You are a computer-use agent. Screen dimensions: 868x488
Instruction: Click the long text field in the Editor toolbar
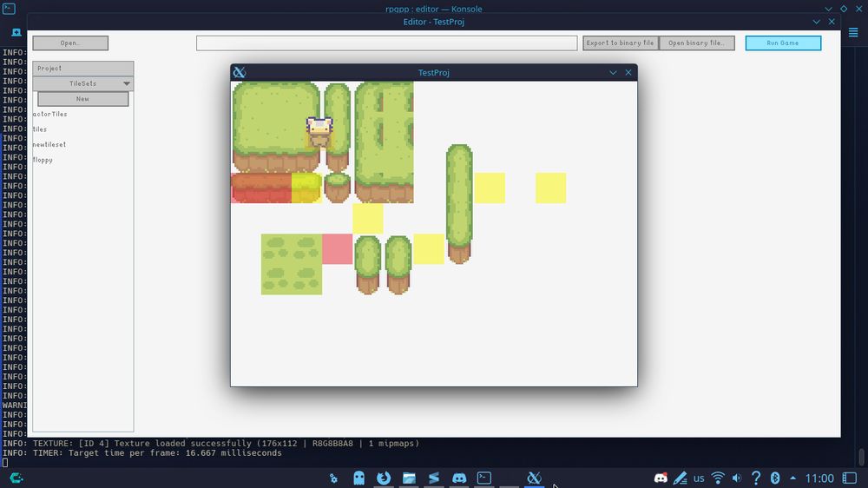[386, 43]
